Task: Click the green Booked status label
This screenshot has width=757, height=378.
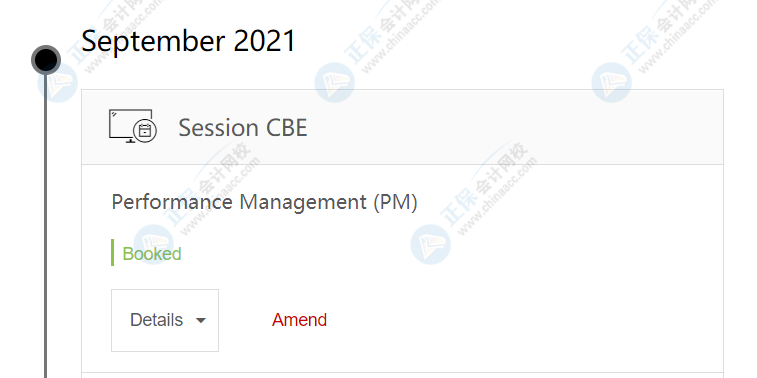Action: click(152, 253)
